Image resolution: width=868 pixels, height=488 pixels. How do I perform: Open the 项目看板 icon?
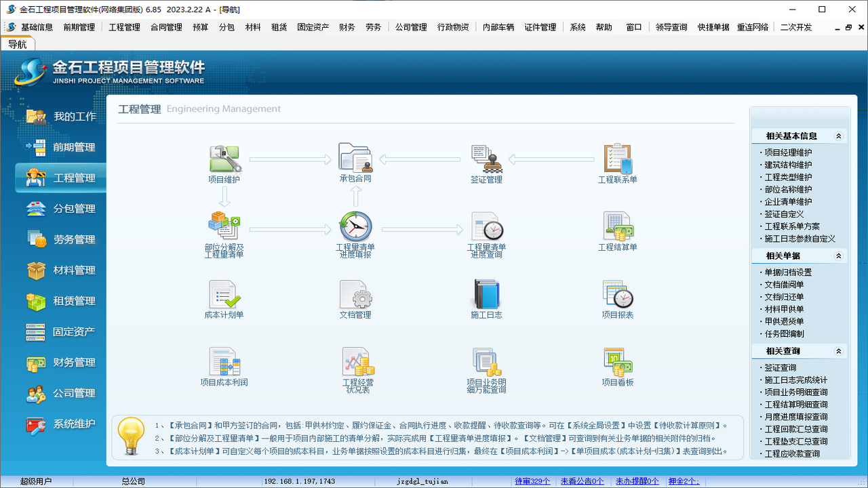(x=618, y=361)
